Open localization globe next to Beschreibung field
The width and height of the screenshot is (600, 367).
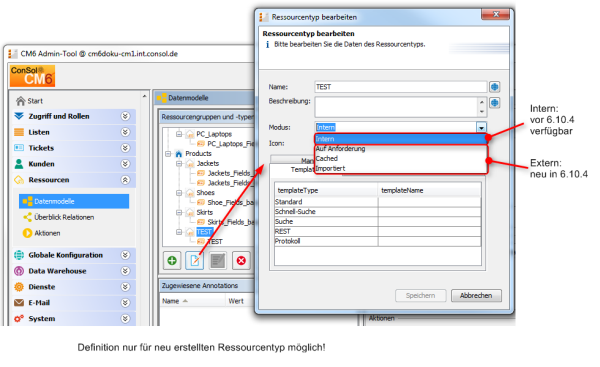click(494, 103)
